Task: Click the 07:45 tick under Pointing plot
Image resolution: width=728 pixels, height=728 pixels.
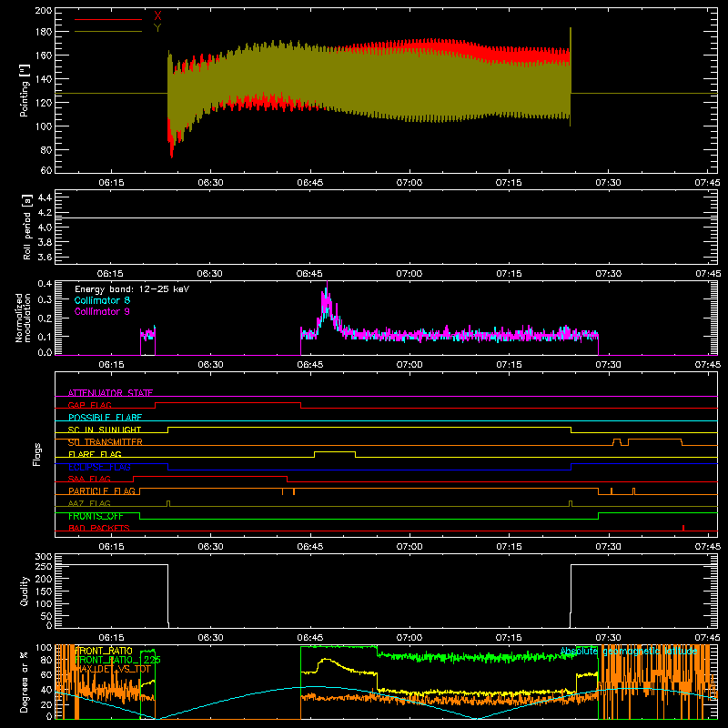Action: click(x=708, y=183)
